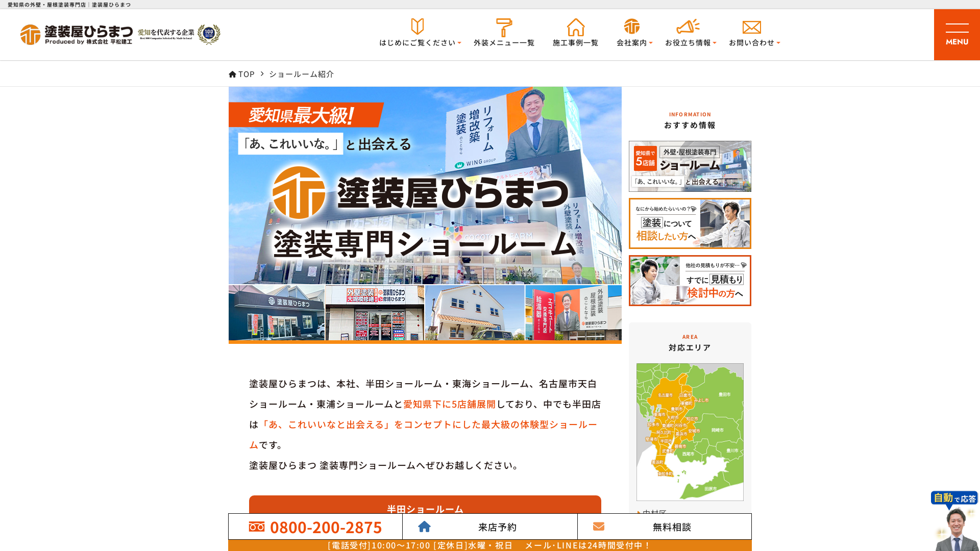Screen dimensions: 980x551
Task: Expand the お役立ち情報 dropdown
Action: pos(715,44)
